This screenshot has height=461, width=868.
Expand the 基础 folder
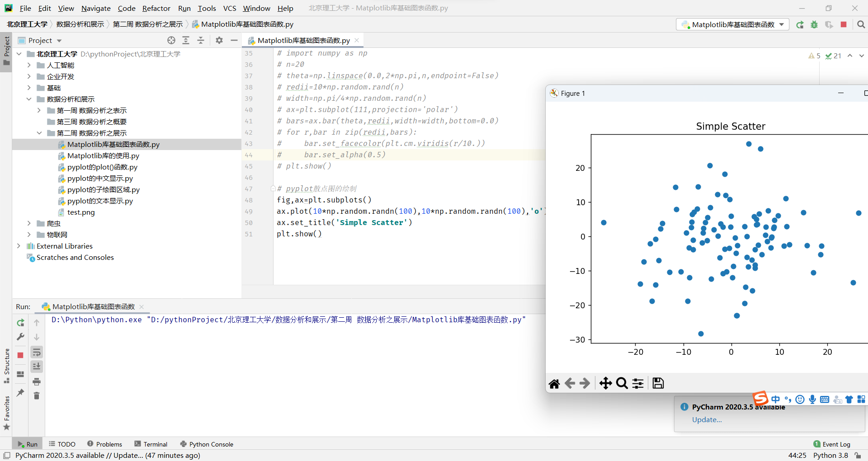[29, 88]
